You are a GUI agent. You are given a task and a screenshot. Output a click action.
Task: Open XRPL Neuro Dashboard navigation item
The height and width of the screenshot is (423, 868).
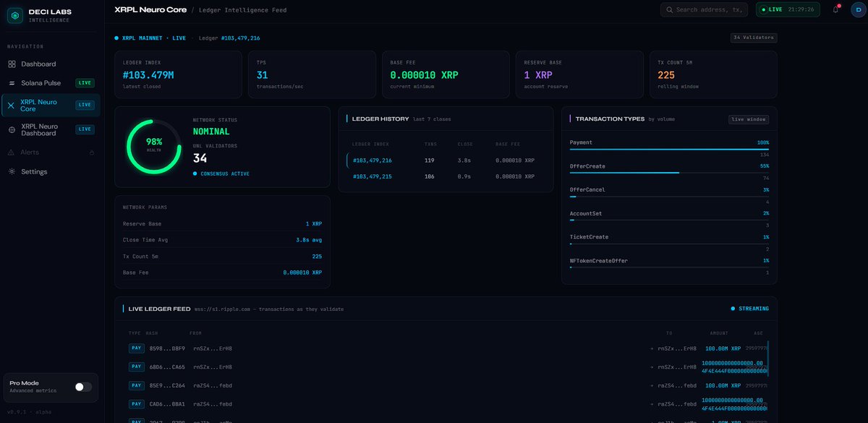(51, 129)
